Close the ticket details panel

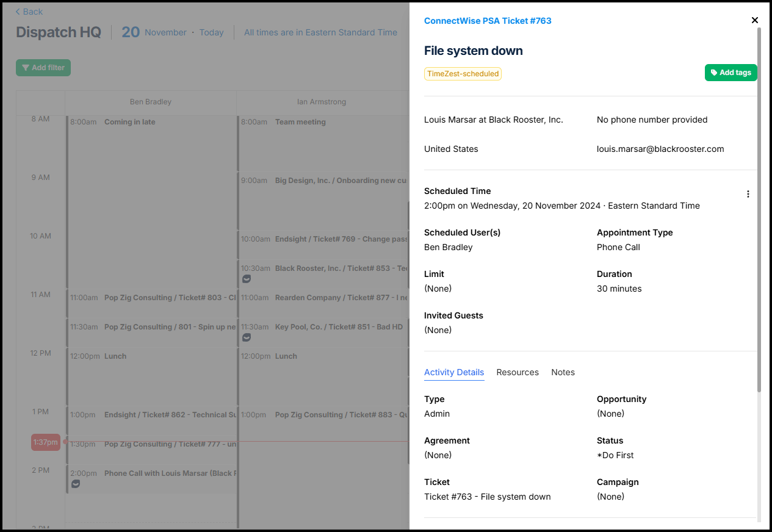point(755,20)
